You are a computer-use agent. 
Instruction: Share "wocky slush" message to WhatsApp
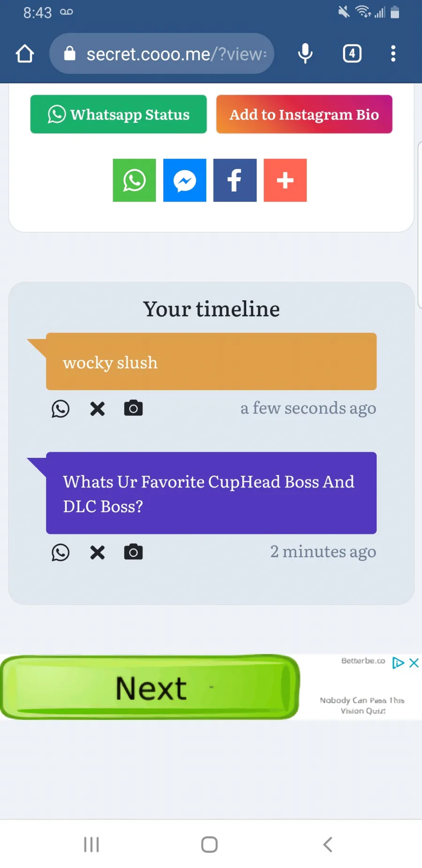[x=60, y=409]
